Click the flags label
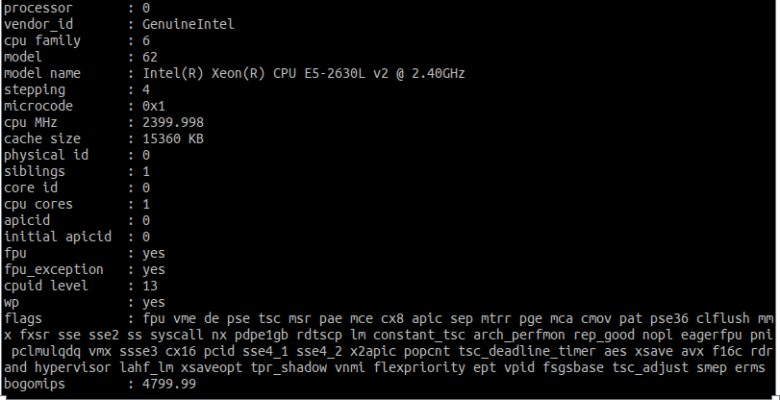780x400 pixels. 23,318
